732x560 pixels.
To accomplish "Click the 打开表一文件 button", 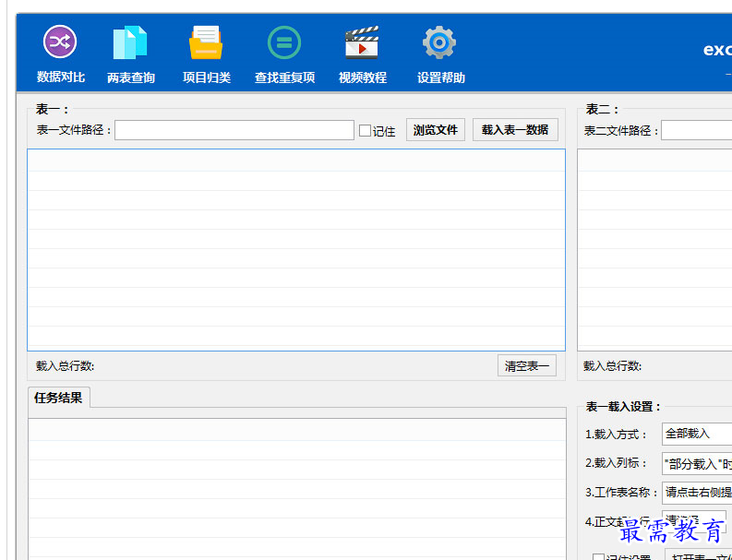I will pyautogui.click(x=698, y=556).
